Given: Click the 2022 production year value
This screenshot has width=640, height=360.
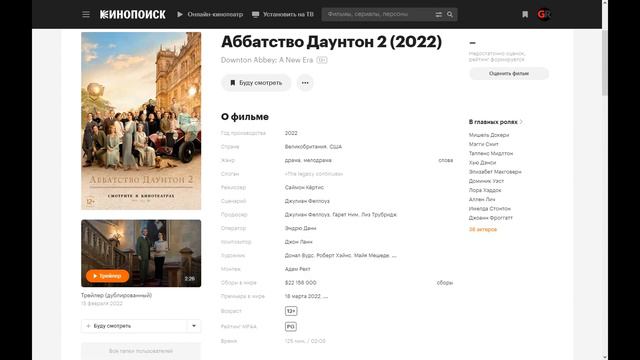Looking at the screenshot, I should [291, 133].
